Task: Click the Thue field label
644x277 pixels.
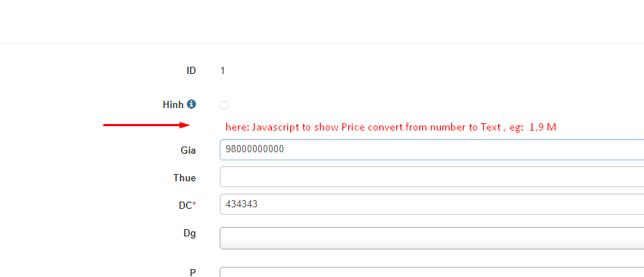Action: pyautogui.click(x=184, y=178)
